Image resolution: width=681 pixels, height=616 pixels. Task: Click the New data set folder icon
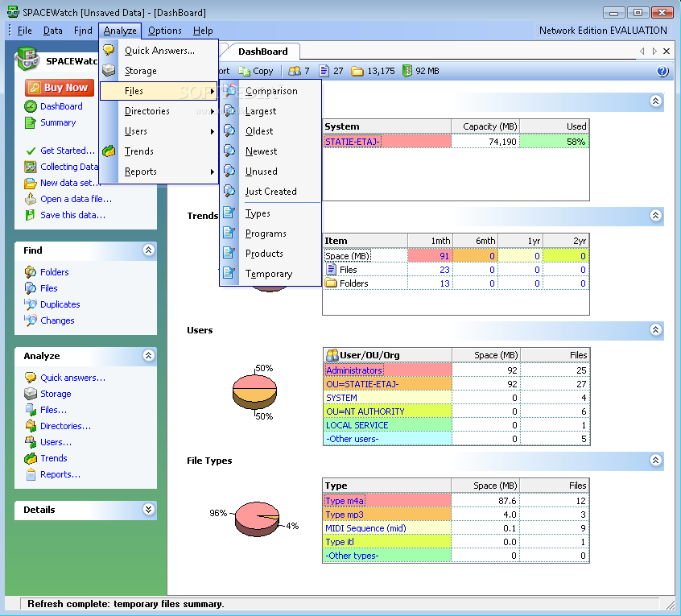tap(31, 184)
